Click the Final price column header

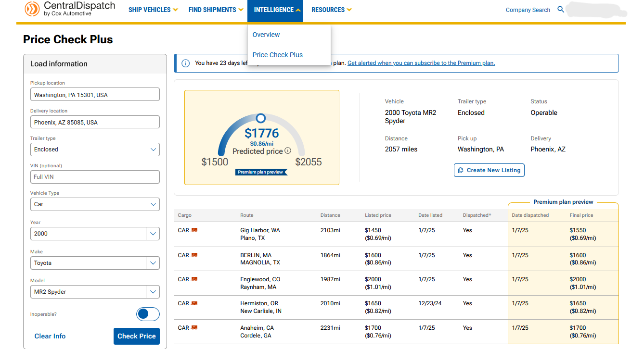click(581, 215)
